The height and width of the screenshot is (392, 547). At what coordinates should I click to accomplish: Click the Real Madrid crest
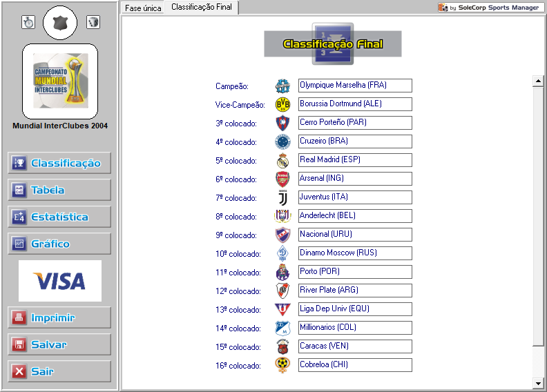coord(282,161)
